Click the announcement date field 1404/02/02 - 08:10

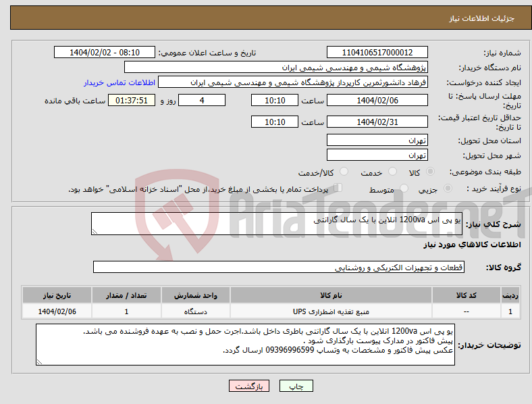105,52
